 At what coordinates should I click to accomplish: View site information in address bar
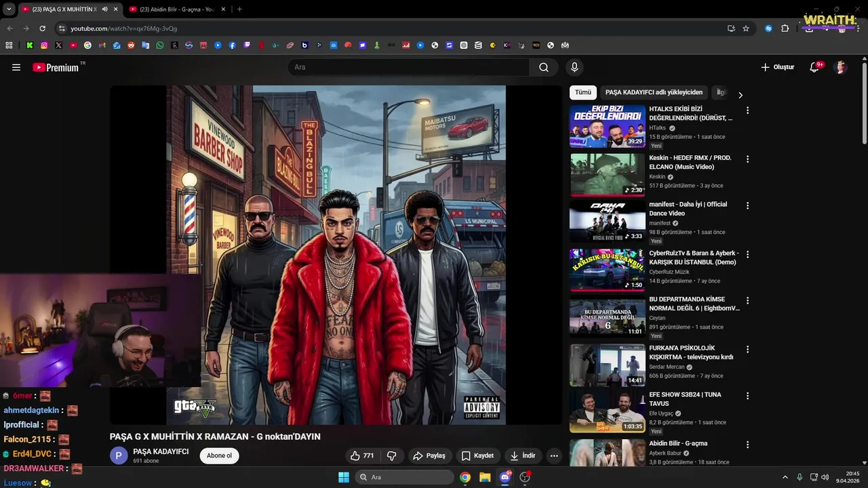(62, 28)
